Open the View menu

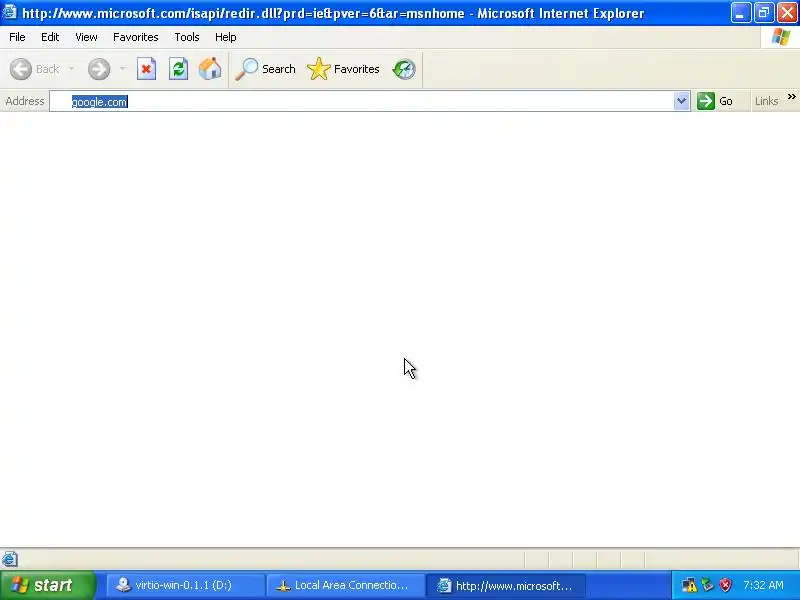[86, 37]
